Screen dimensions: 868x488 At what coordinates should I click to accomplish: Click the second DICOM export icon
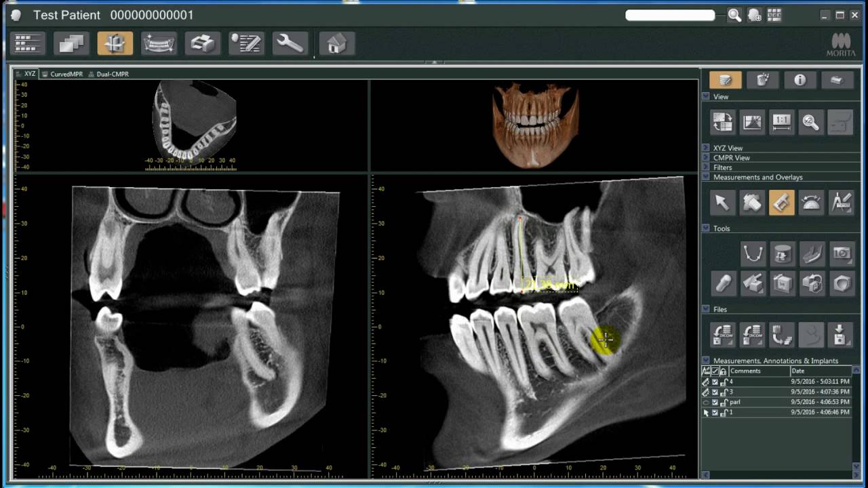tap(753, 335)
